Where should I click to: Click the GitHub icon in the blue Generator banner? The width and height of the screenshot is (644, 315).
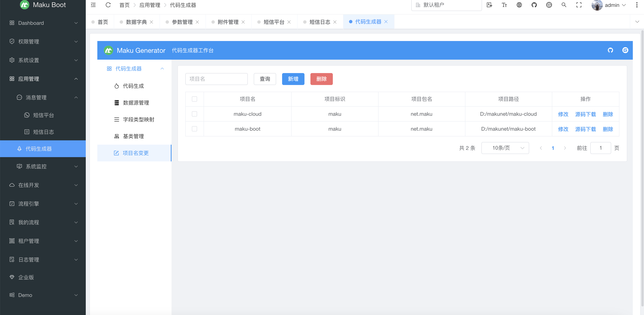(610, 50)
